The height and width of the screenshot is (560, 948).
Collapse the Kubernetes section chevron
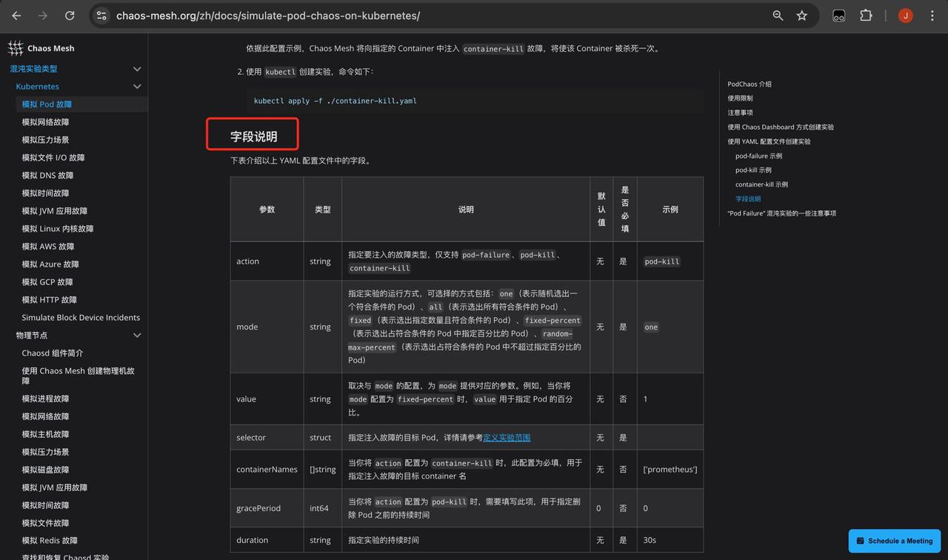point(137,87)
